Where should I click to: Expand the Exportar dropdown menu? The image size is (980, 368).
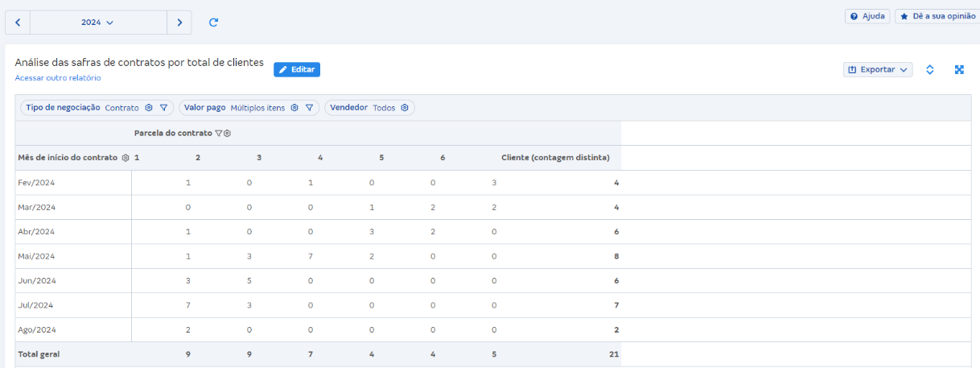(x=878, y=70)
